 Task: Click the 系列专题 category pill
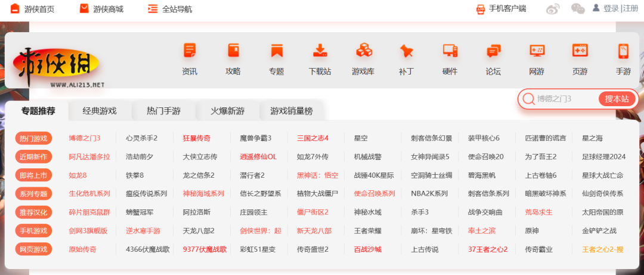[x=33, y=194]
